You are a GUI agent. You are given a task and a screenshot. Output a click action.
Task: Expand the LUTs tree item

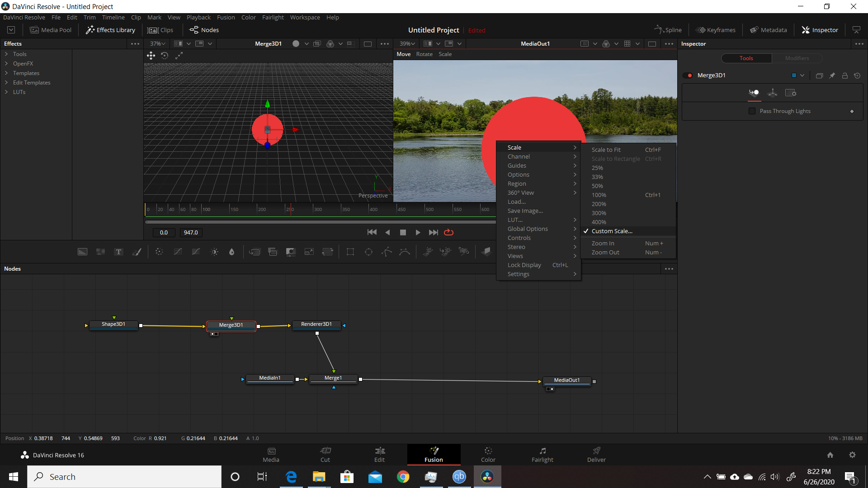6,92
